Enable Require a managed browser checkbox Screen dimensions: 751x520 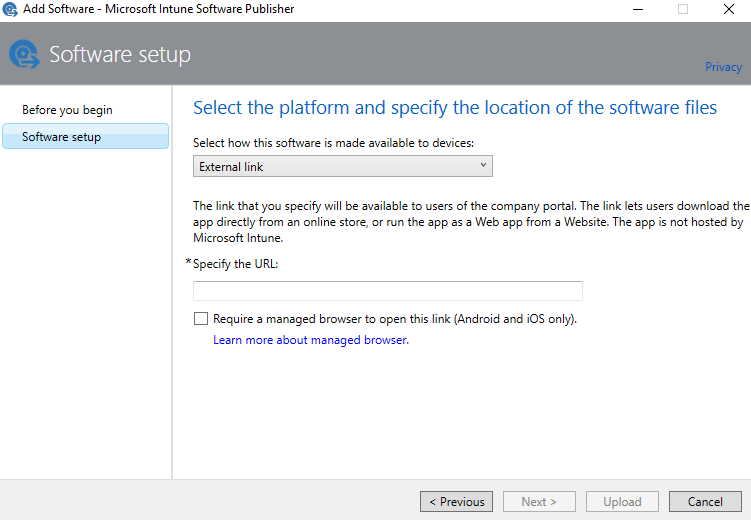click(201, 318)
